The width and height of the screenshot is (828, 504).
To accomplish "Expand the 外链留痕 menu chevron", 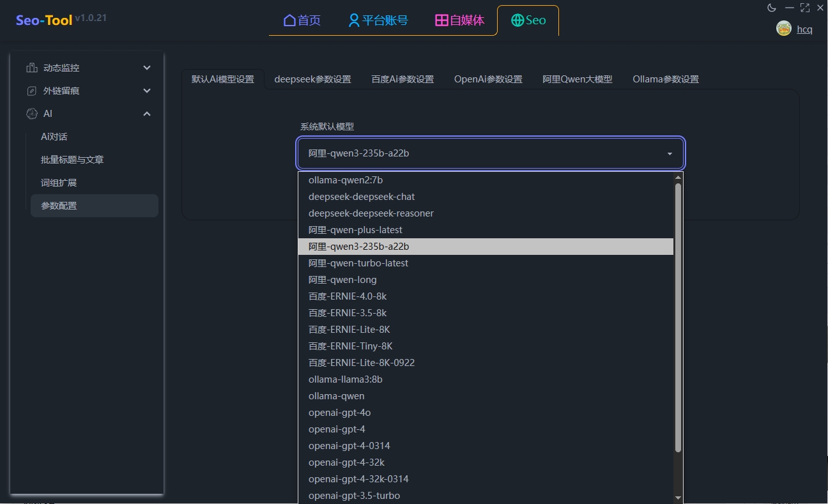I will [147, 91].
